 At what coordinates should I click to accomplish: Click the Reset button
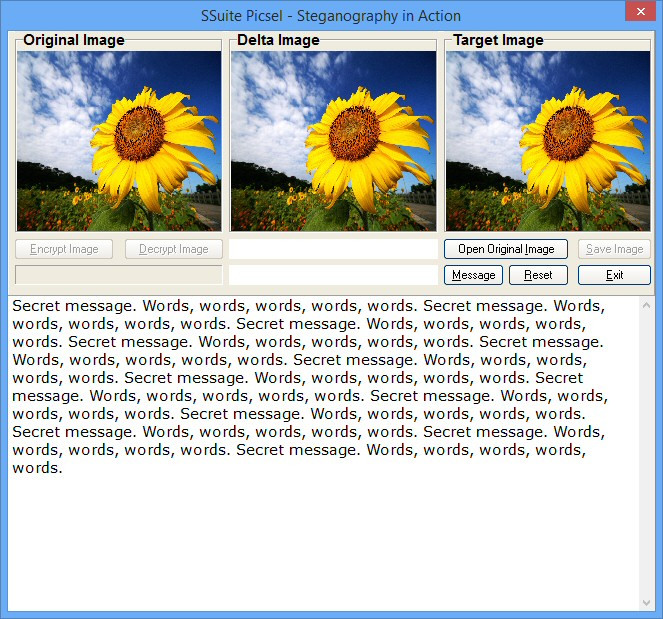(x=538, y=275)
